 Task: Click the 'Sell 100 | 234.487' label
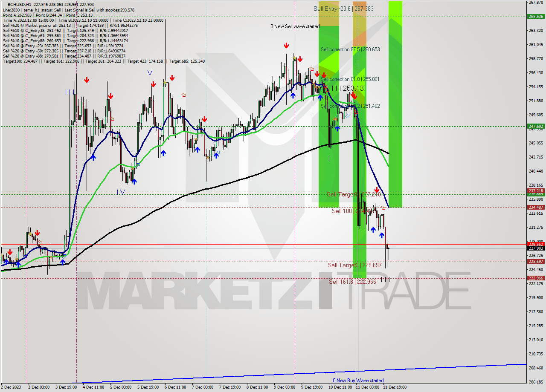(353, 210)
